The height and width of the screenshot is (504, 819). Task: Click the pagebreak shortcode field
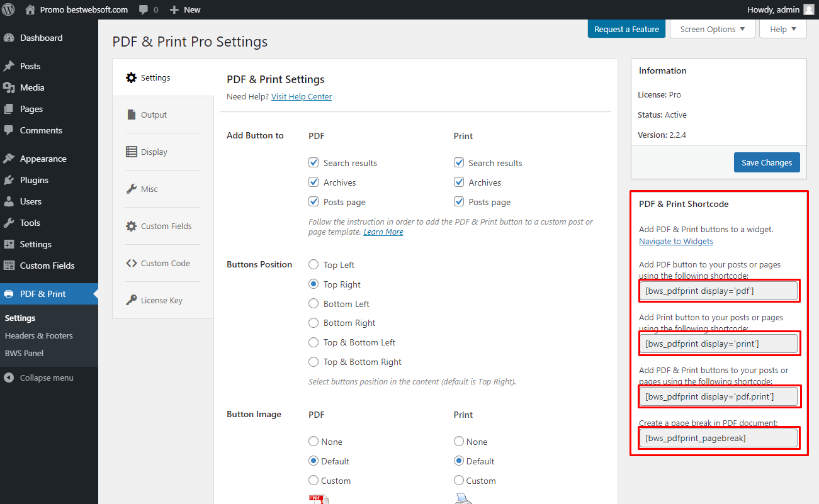point(718,438)
